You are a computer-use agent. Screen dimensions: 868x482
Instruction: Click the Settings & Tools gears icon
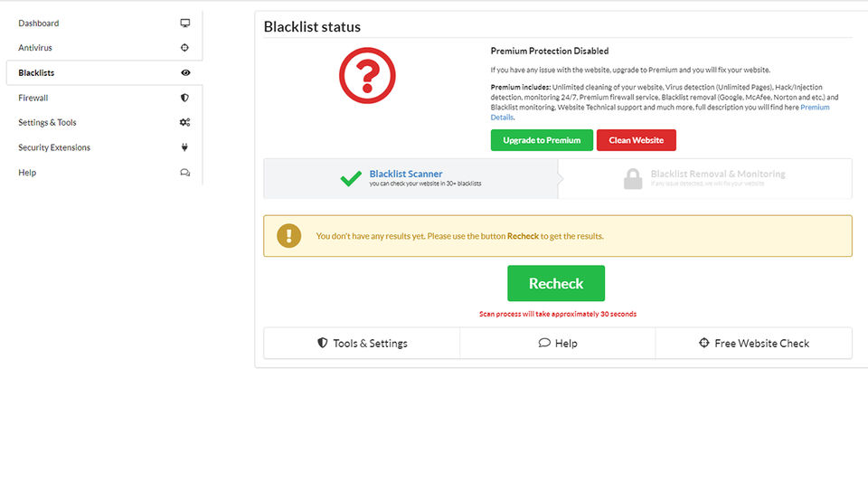click(x=185, y=122)
